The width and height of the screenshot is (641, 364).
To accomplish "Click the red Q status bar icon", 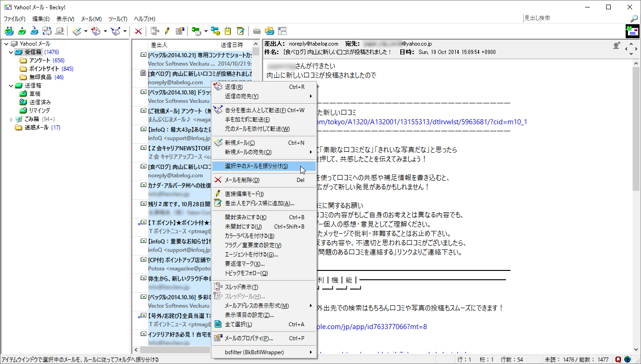I will [x=619, y=359].
